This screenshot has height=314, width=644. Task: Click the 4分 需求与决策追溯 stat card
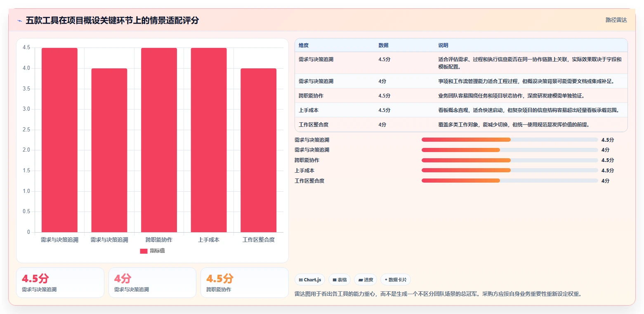pos(152,283)
